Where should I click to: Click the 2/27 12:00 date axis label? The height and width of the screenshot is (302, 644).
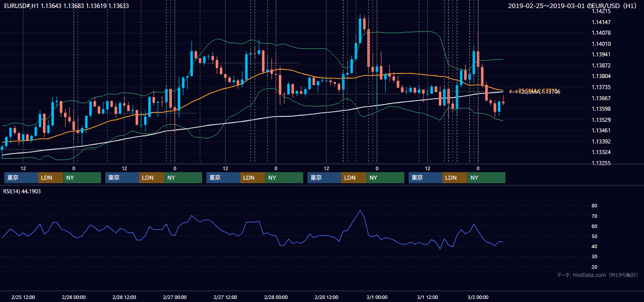click(225, 297)
